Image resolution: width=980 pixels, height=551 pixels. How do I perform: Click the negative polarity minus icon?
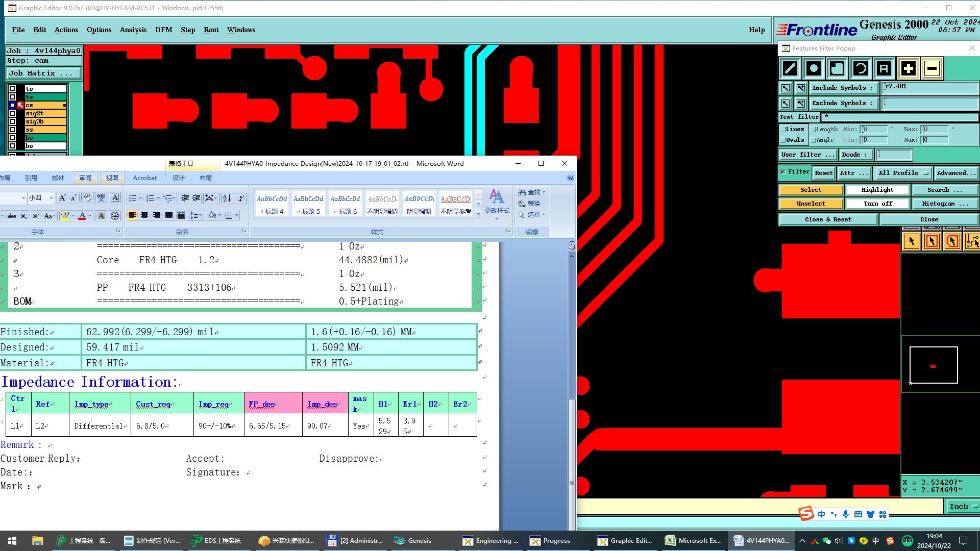point(932,68)
